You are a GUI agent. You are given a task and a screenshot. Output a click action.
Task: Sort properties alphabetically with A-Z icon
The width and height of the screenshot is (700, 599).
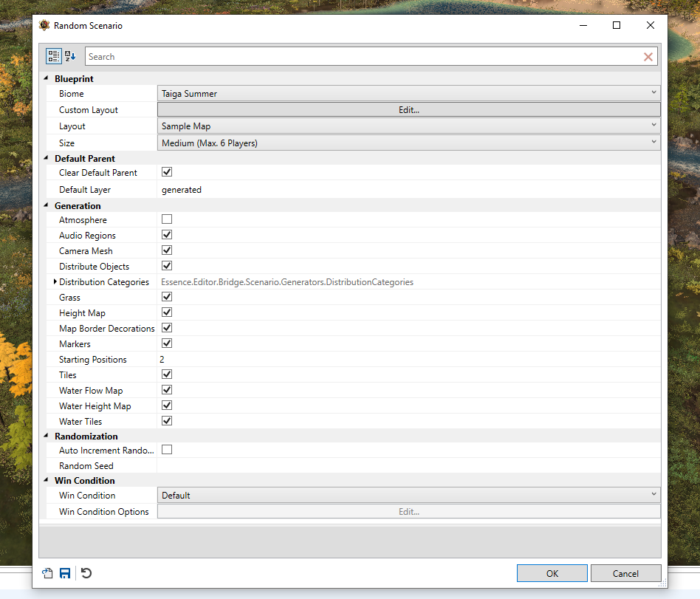tap(70, 56)
